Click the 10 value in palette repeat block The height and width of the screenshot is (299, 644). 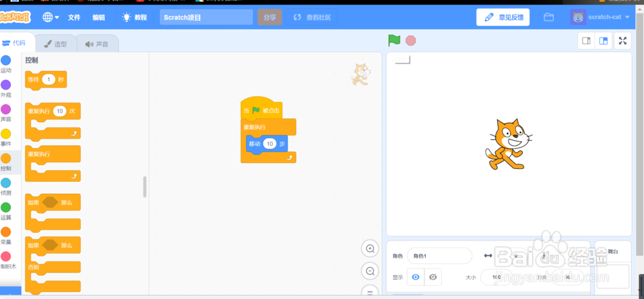[x=59, y=111]
